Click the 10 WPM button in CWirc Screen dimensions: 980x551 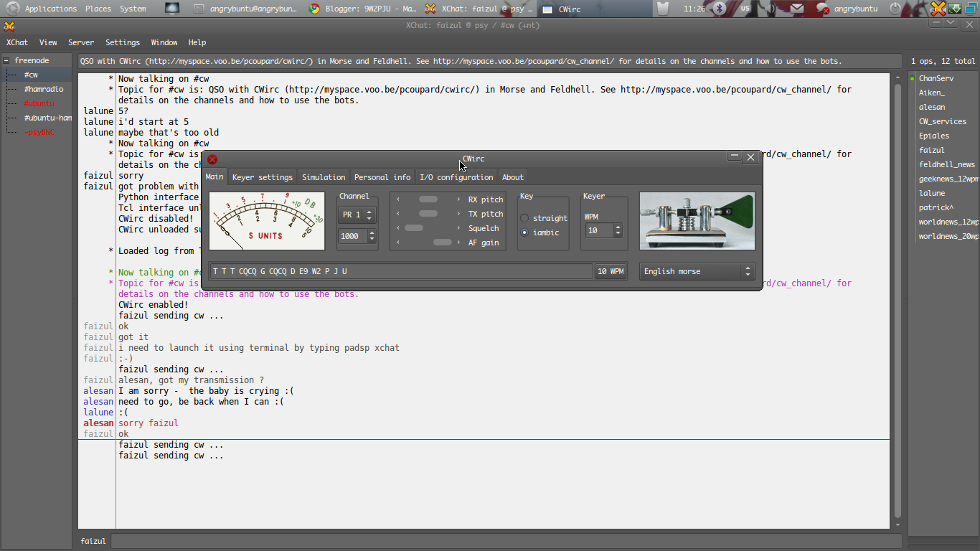[x=611, y=271]
